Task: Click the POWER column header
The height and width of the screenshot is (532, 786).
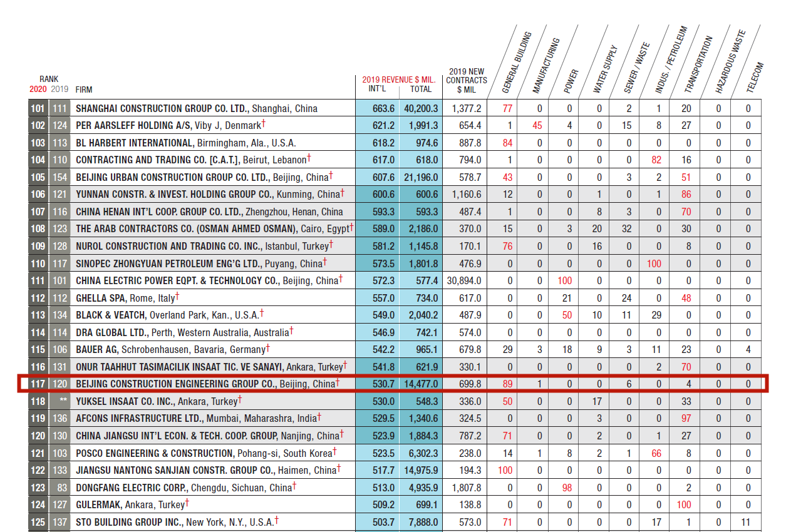Action: pyautogui.click(x=571, y=81)
